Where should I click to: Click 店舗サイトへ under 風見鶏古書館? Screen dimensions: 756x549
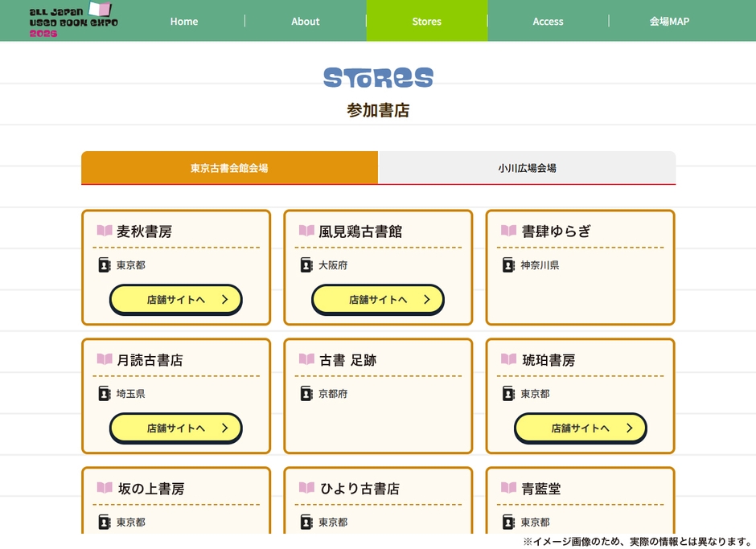(377, 299)
